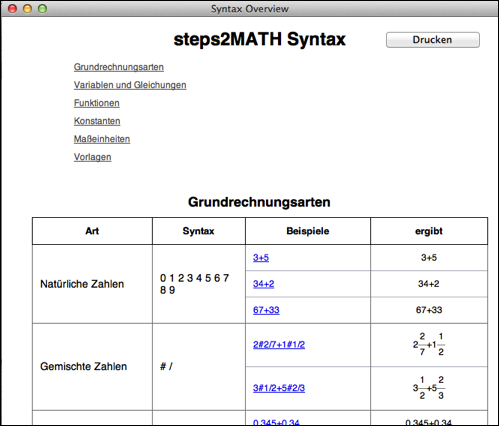Click the Drucken button
Screen dimensions: 499x426
click(433, 40)
